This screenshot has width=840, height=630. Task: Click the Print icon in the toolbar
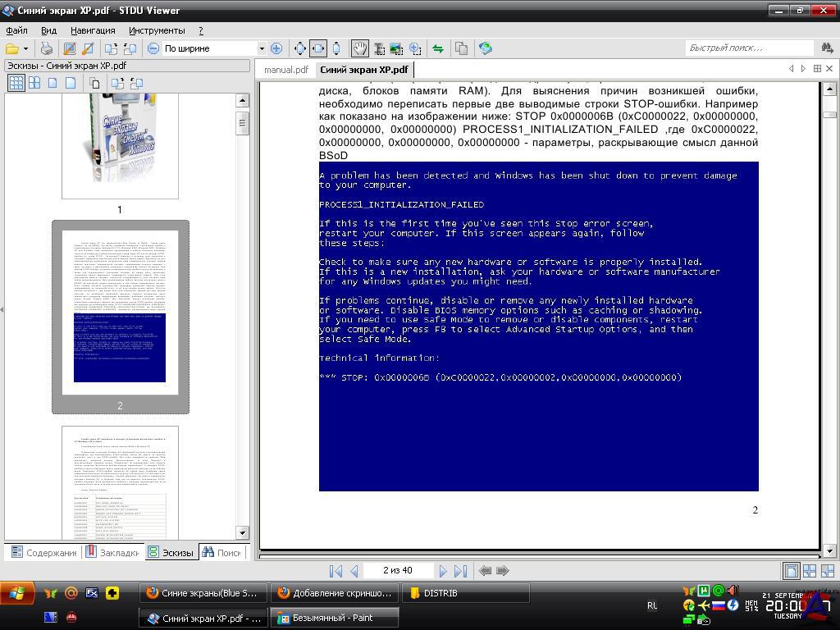click(x=47, y=48)
